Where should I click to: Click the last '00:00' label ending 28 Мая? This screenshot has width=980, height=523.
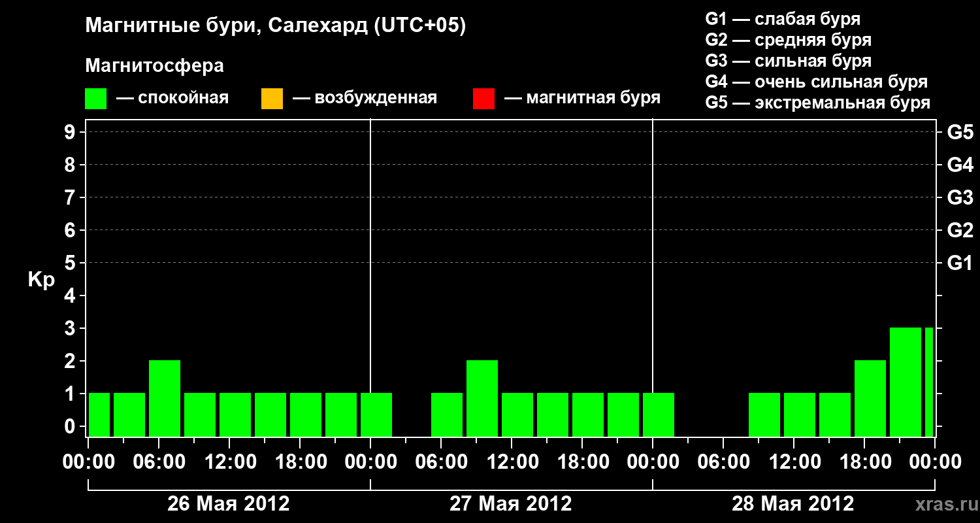935,462
